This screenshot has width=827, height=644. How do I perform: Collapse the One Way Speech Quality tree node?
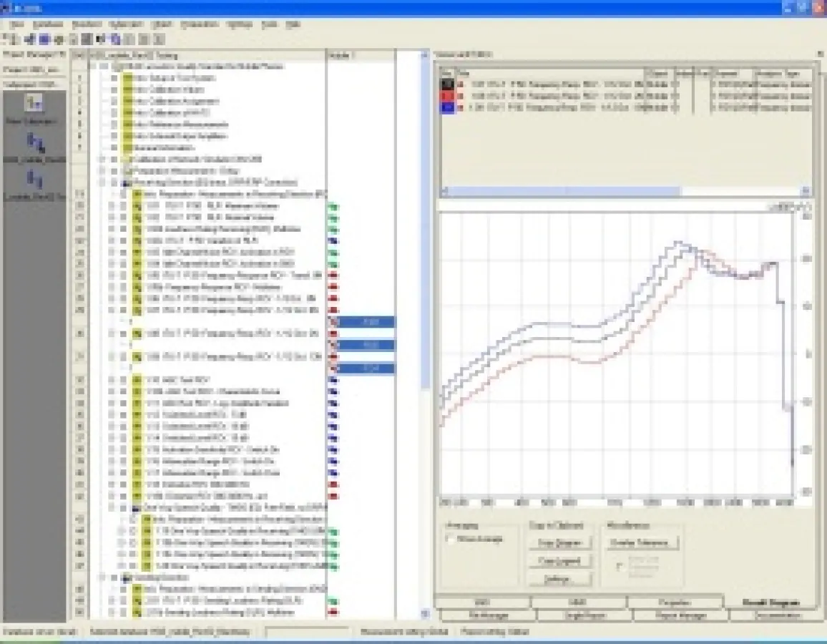(x=112, y=507)
